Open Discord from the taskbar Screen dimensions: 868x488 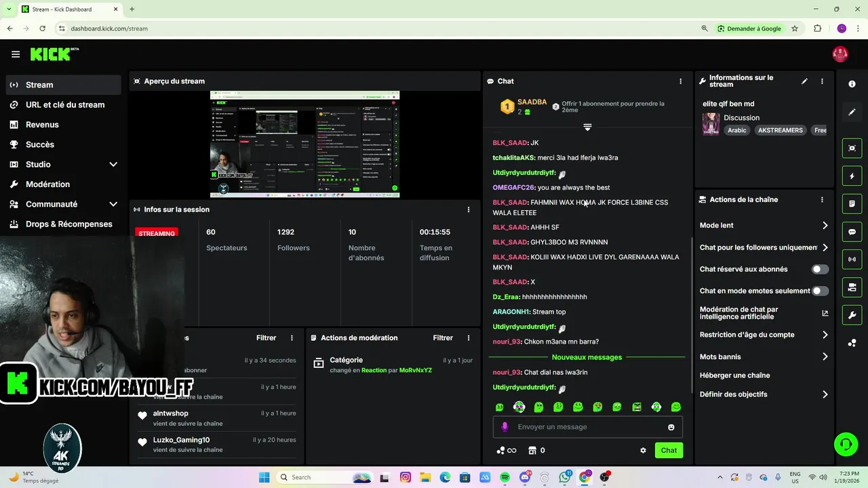[525, 477]
